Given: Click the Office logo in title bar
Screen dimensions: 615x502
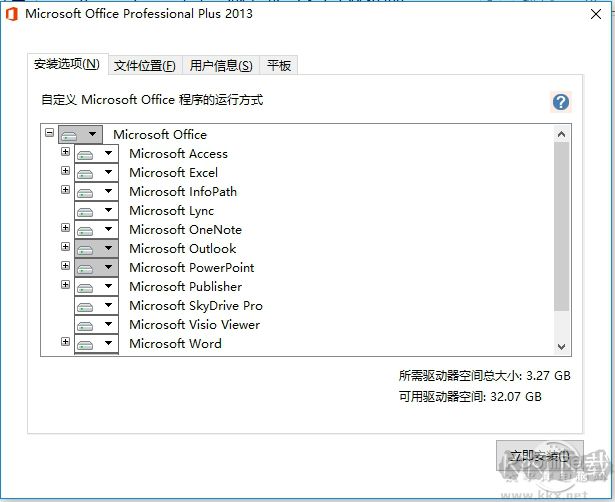Looking at the screenshot, I should pyautogui.click(x=11, y=14).
